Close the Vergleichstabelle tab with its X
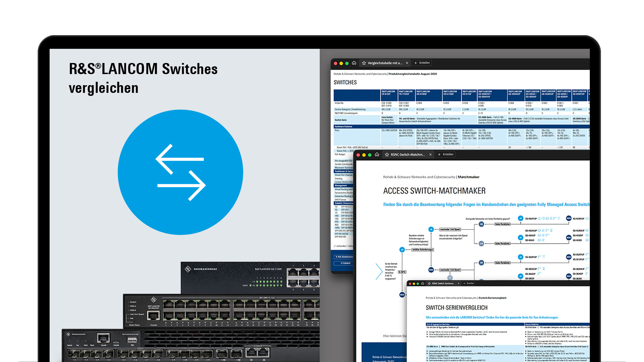This screenshot has width=644, height=362. 407,63
